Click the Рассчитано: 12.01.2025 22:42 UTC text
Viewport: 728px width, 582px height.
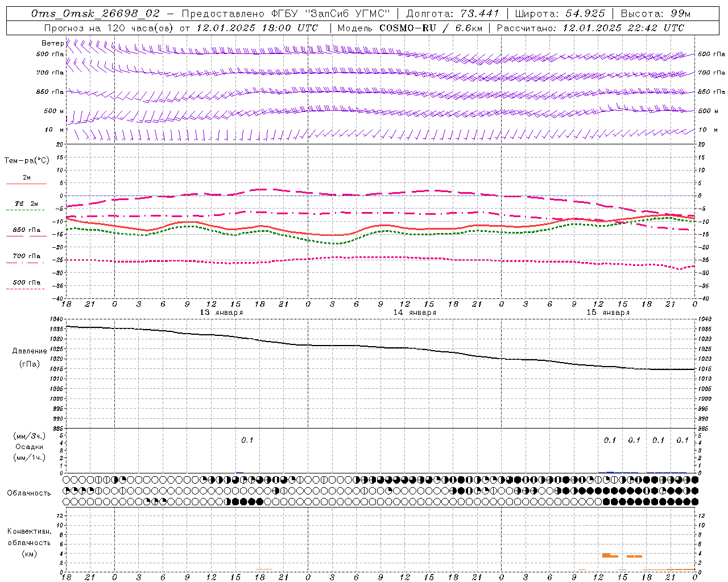click(x=590, y=27)
